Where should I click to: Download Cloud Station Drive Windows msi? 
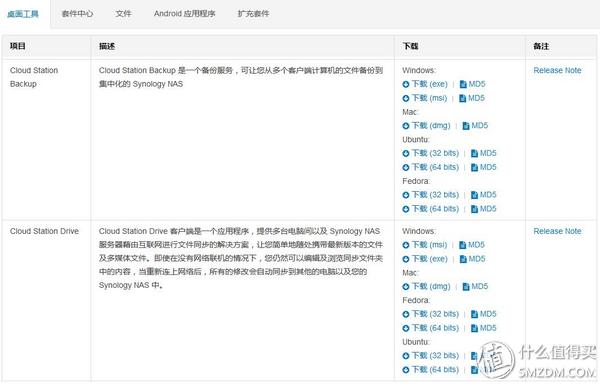425,245
